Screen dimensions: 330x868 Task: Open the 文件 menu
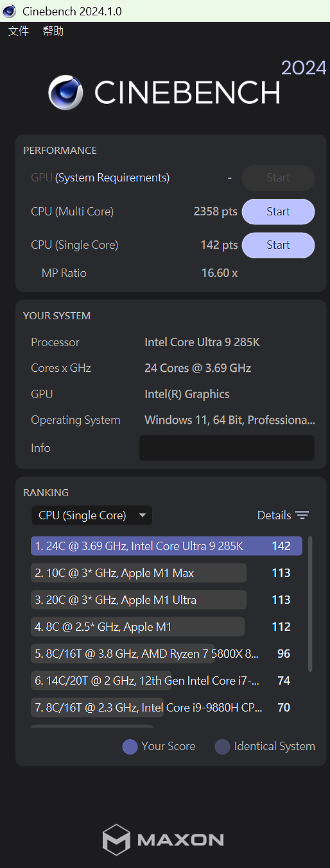(x=19, y=31)
